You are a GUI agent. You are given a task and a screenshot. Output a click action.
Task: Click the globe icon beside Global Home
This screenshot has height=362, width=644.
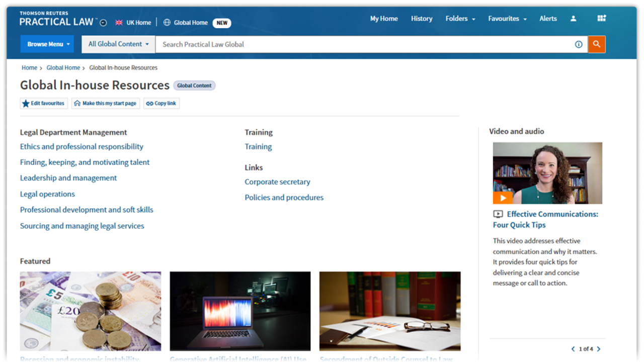coord(167,23)
